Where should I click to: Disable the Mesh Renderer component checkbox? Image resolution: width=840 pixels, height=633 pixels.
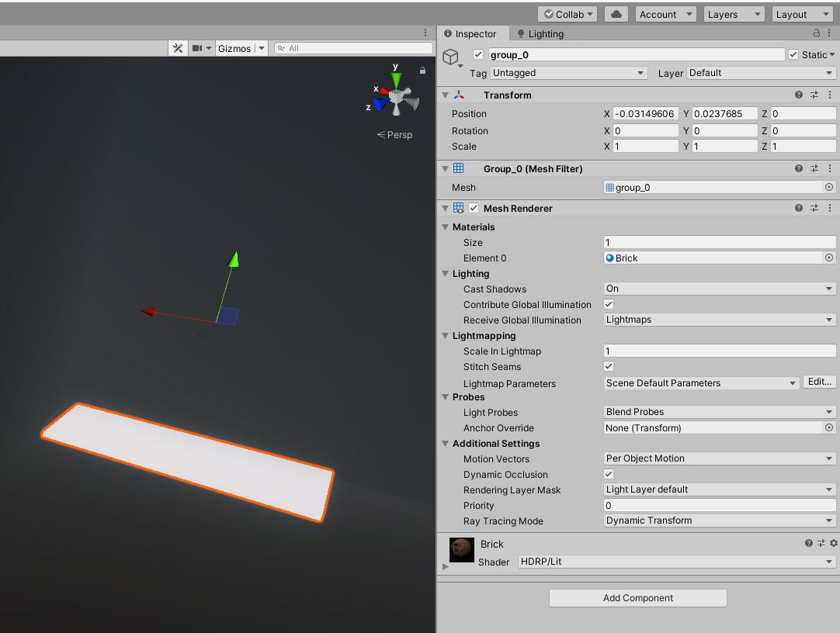pyautogui.click(x=474, y=208)
